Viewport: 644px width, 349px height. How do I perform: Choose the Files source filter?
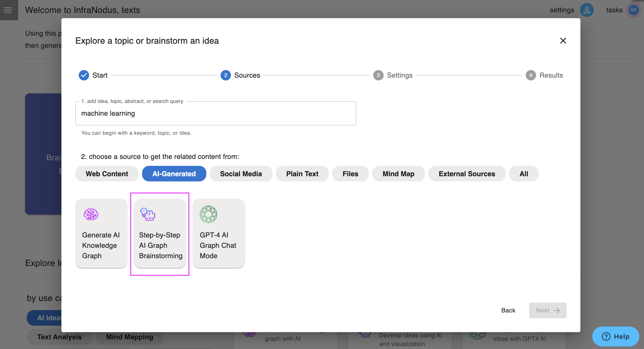click(x=350, y=173)
